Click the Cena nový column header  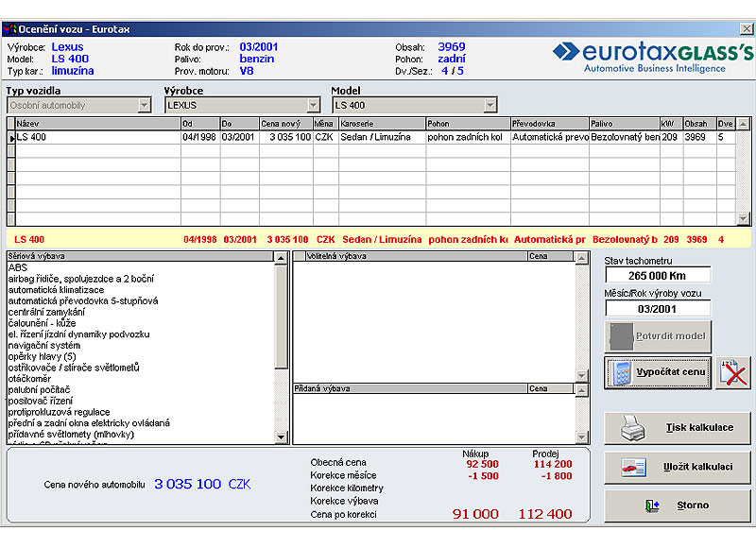(x=286, y=124)
